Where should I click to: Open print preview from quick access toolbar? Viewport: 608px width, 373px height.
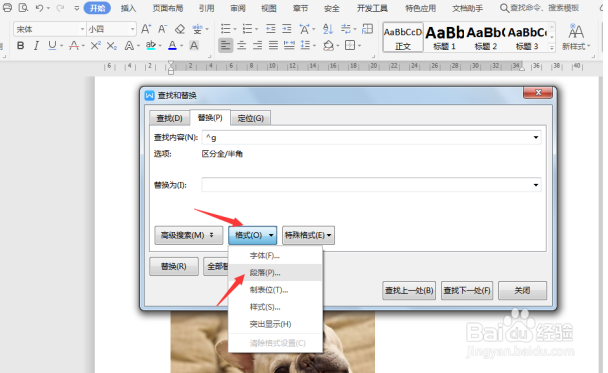(23, 7)
